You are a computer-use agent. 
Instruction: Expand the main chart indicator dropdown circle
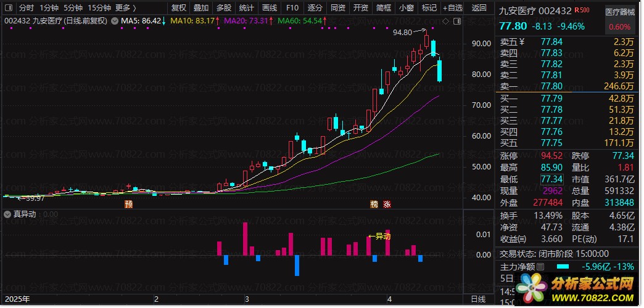[114, 21]
